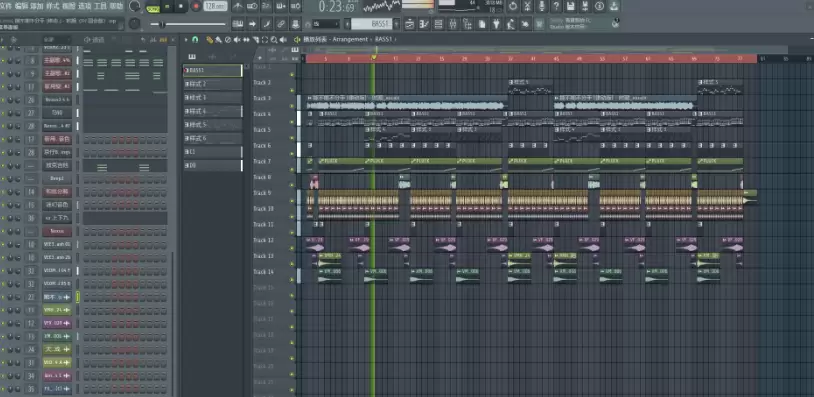Viewport: 814px width, 397px height.
Task: Open the channel rack 全部 filter dropdown
Action: 56,39
